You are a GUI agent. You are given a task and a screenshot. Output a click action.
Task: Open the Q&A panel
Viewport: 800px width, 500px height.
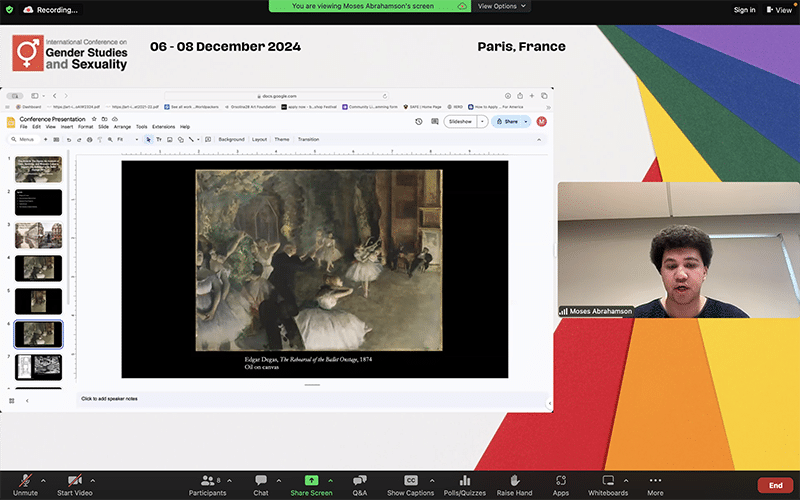tap(360, 485)
